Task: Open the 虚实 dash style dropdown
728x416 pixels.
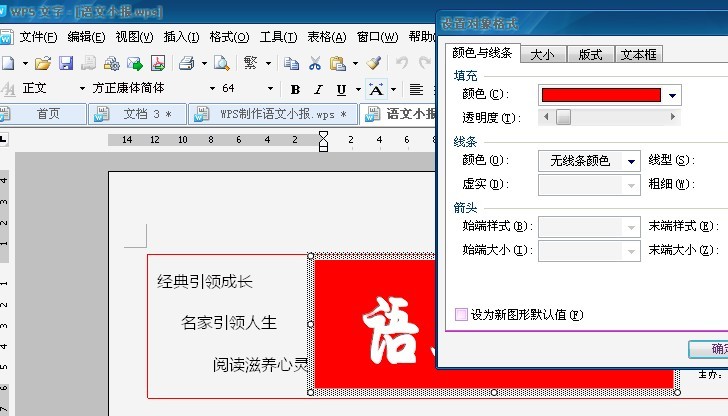Action: pyautogui.click(x=631, y=185)
